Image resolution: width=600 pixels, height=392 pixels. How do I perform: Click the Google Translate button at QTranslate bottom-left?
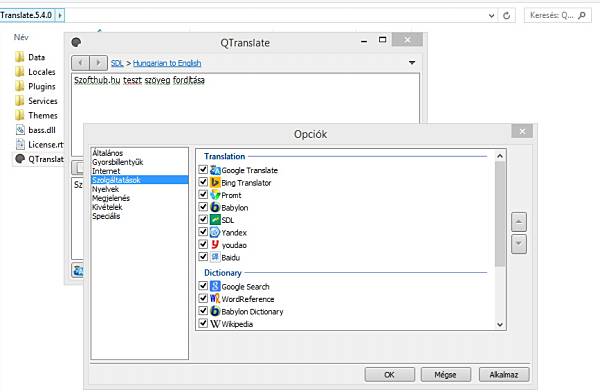point(77,271)
